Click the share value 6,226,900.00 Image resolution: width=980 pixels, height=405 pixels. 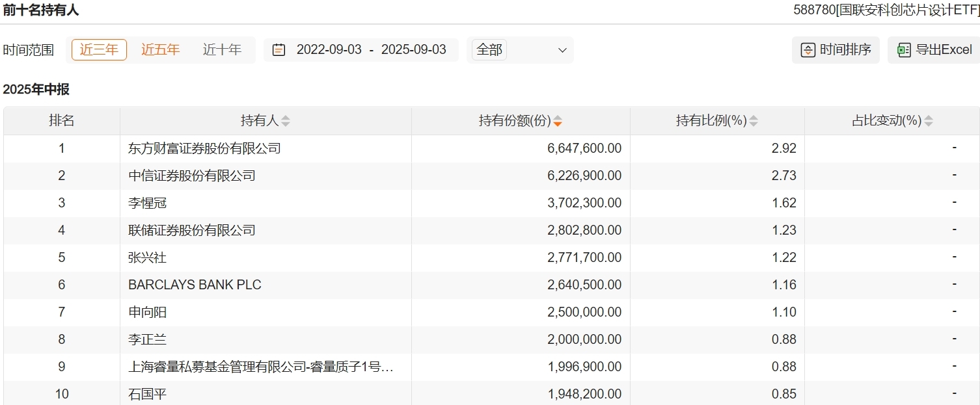(584, 176)
